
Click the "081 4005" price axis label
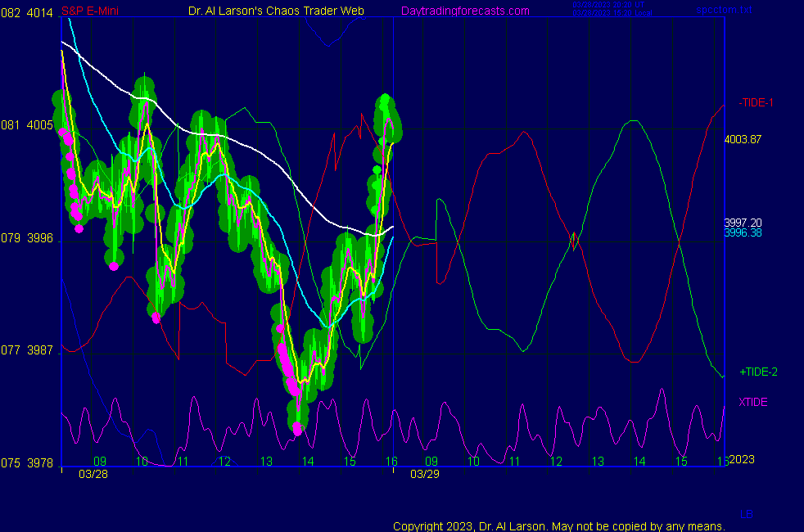pyautogui.click(x=27, y=125)
